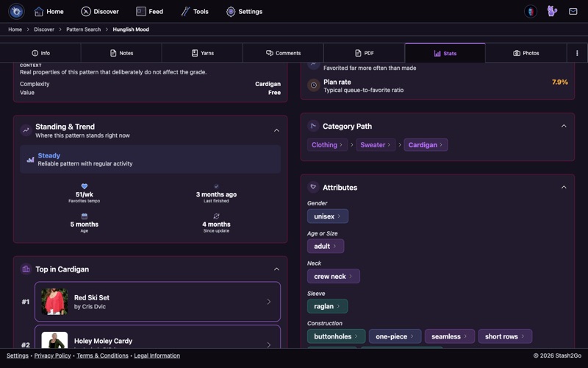Open the Tools navigation item
Image resolution: width=588 pixels, height=368 pixels.
pos(195,12)
